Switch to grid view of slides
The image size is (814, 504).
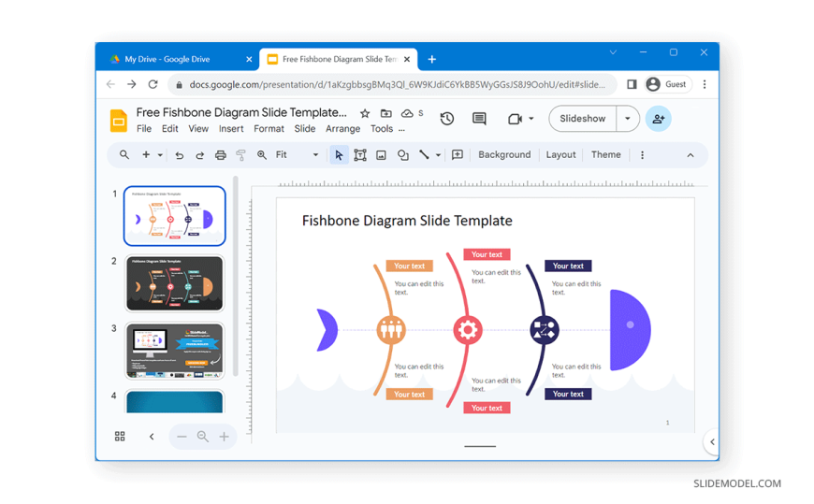[120, 437]
